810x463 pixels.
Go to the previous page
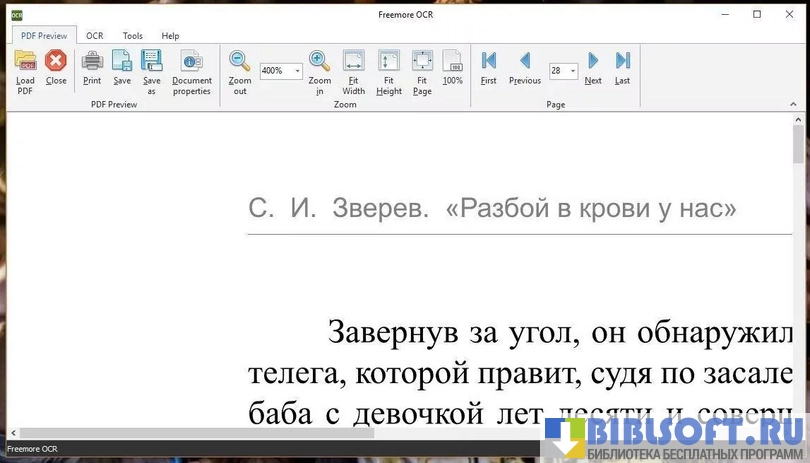point(525,62)
